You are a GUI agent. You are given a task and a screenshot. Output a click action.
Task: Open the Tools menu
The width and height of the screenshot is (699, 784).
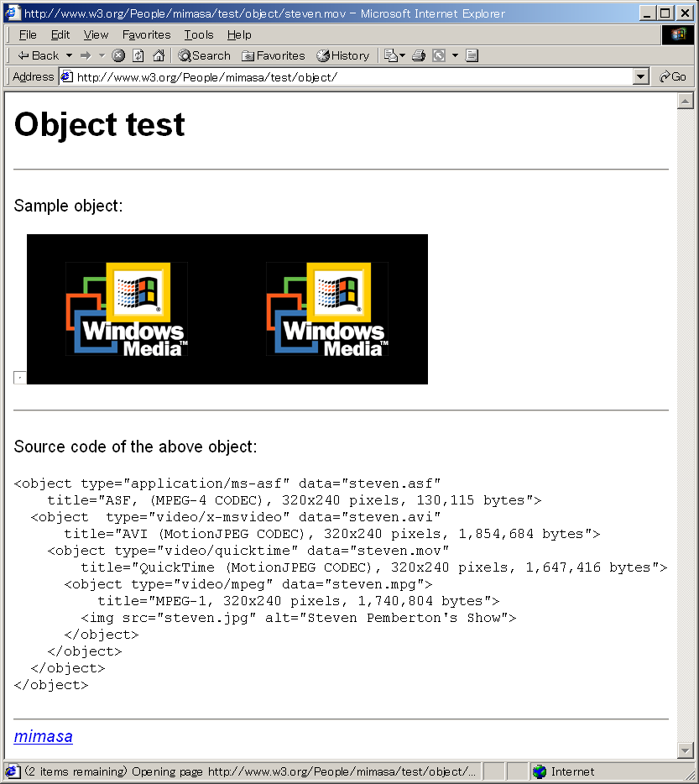click(x=199, y=34)
